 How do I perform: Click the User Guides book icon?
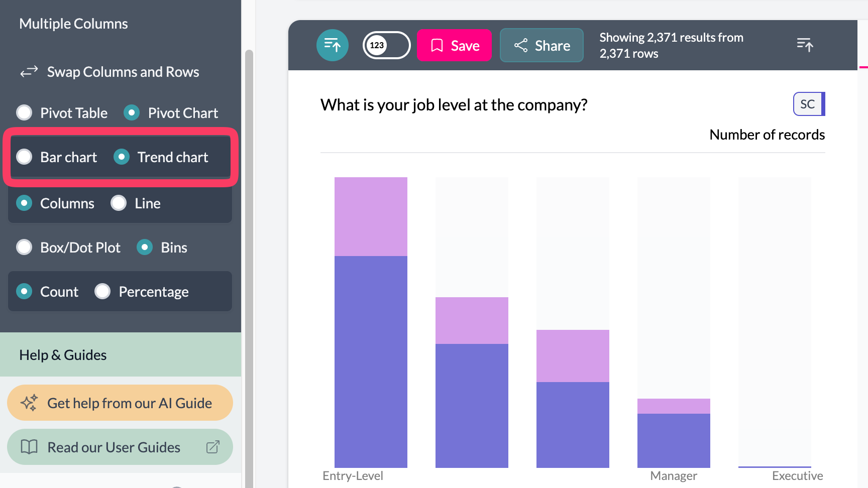29,447
